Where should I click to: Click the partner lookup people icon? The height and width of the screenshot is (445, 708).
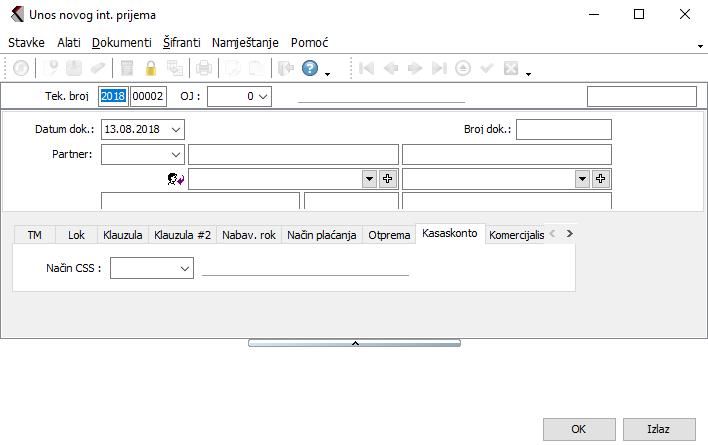[x=175, y=179]
